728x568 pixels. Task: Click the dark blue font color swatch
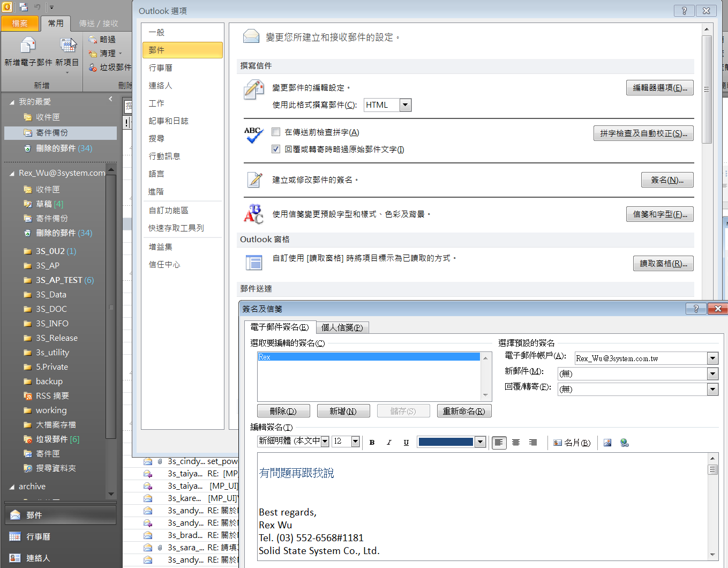point(446,442)
